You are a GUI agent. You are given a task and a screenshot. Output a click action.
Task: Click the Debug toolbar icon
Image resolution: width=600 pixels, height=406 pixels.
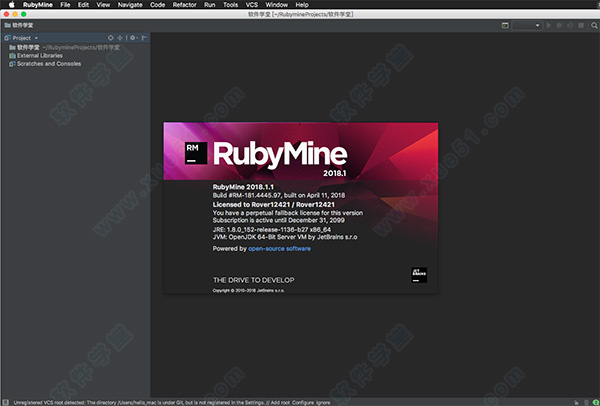pos(559,25)
